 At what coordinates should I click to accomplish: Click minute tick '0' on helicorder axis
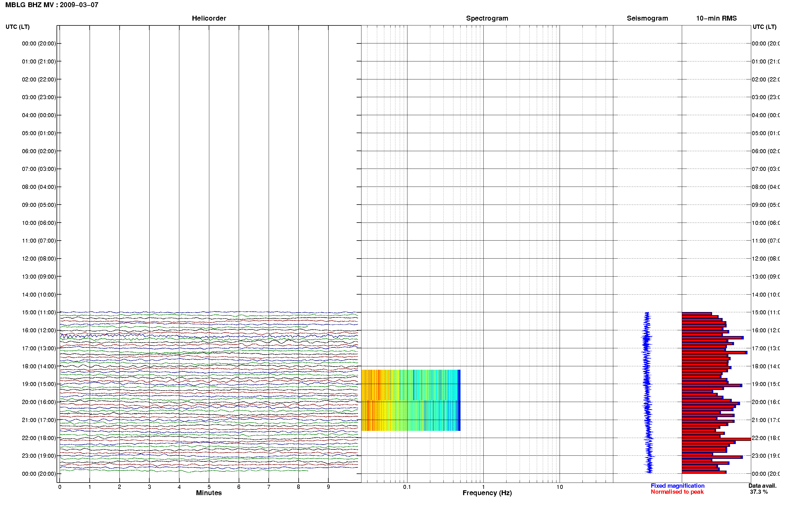60,487
